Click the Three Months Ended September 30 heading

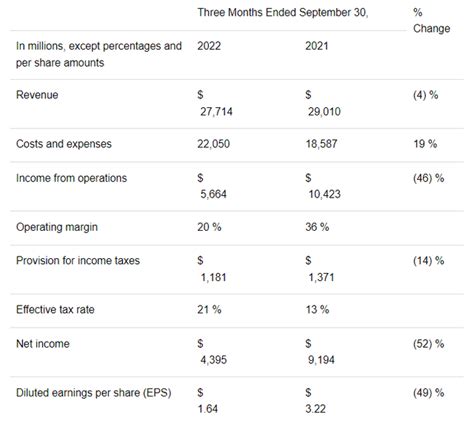tap(283, 13)
